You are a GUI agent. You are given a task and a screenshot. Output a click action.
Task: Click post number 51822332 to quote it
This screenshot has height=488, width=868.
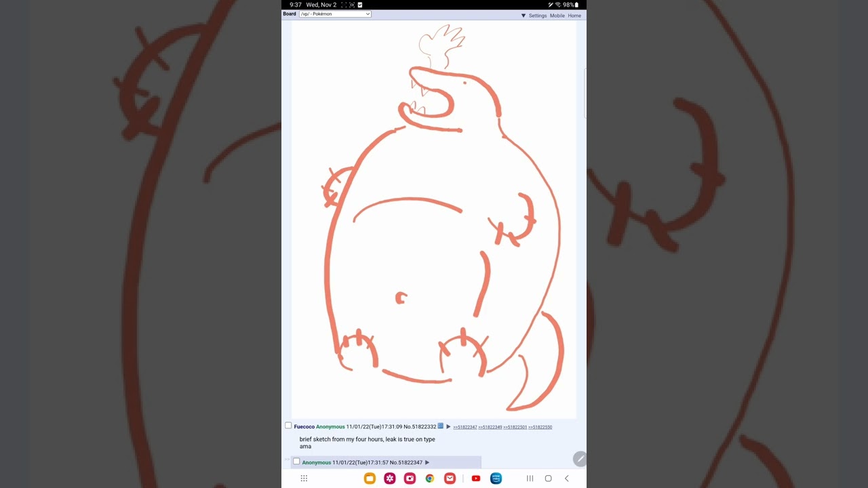tap(424, 427)
